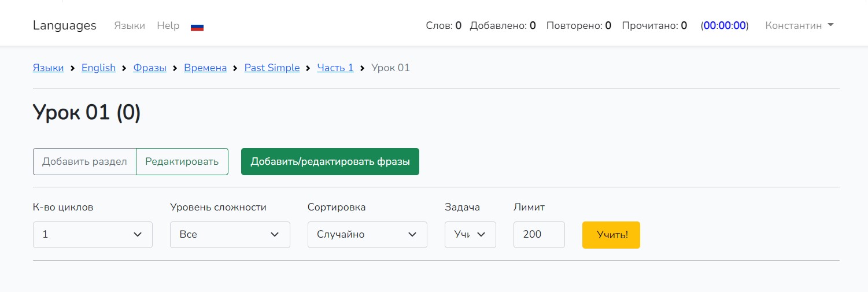Click the blue 00:00:00 timer
This screenshot has width=868, height=292.
(x=724, y=25)
